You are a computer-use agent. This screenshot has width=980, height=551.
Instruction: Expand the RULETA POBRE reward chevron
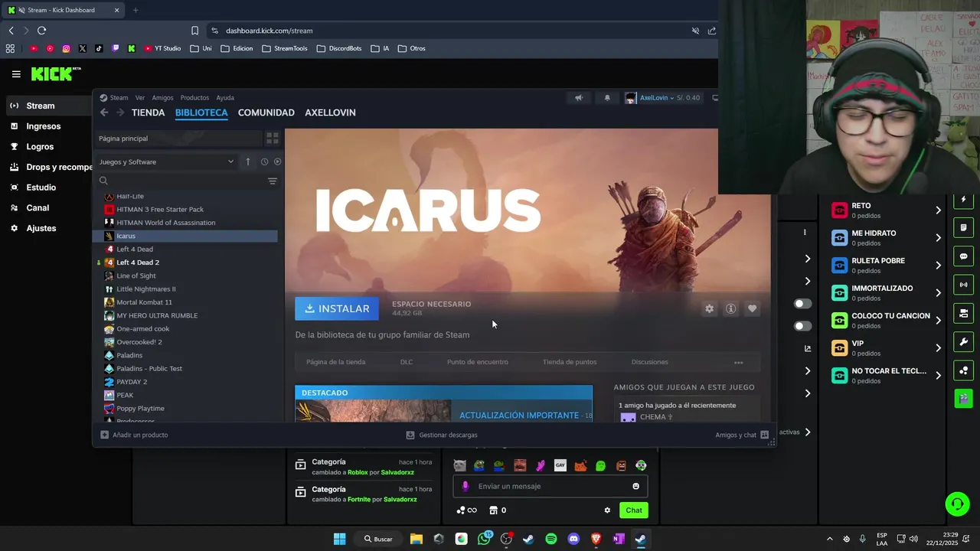click(938, 266)
